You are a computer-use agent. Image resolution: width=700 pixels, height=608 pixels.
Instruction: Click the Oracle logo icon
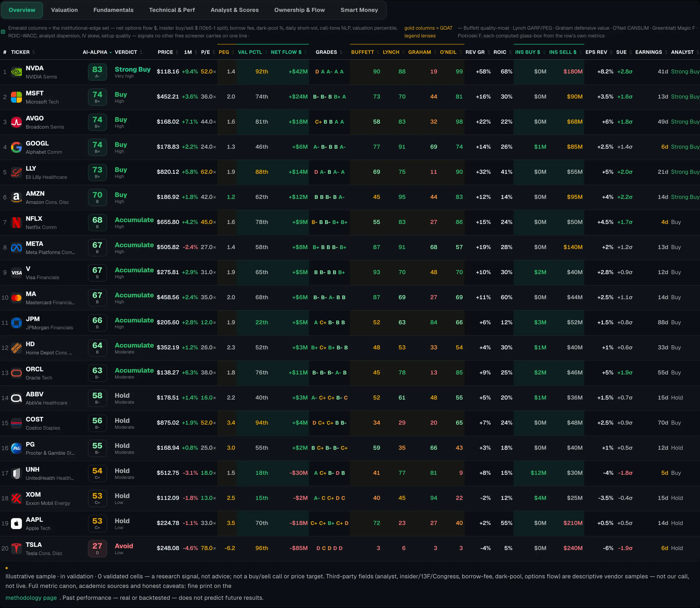16,373
